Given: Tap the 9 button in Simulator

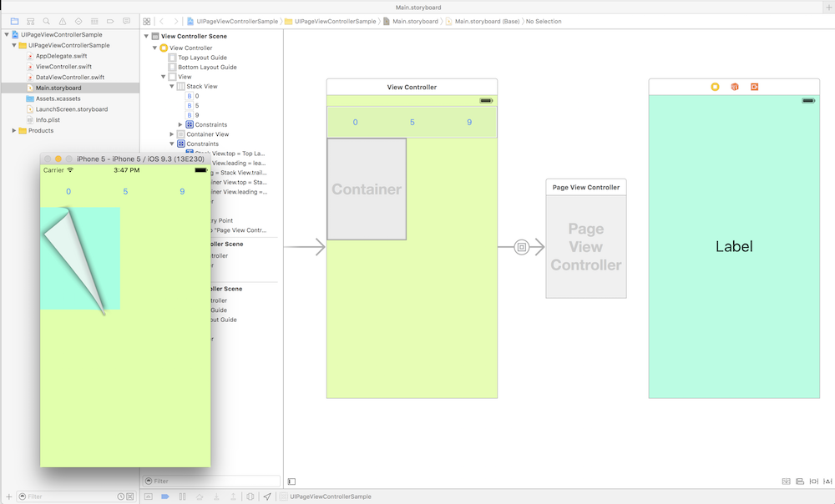Looking at the screenshot, I should [x=182, y=192].
